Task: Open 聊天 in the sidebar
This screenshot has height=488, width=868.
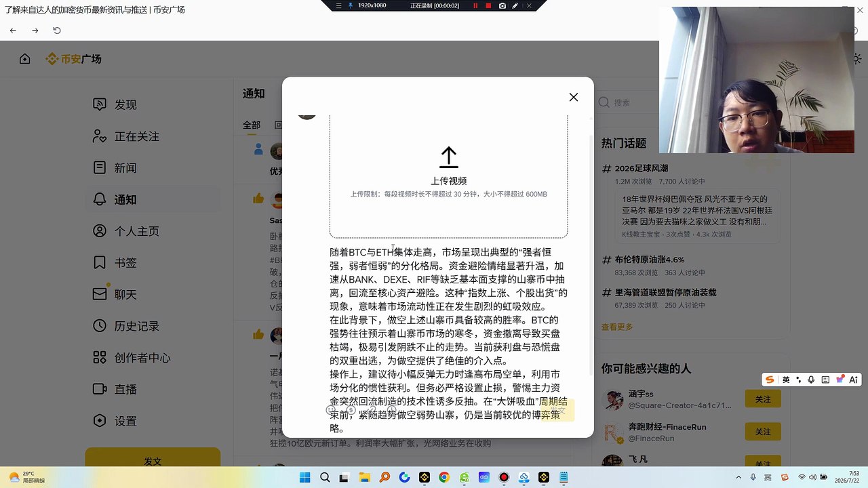Action: (x=125, y=294)
